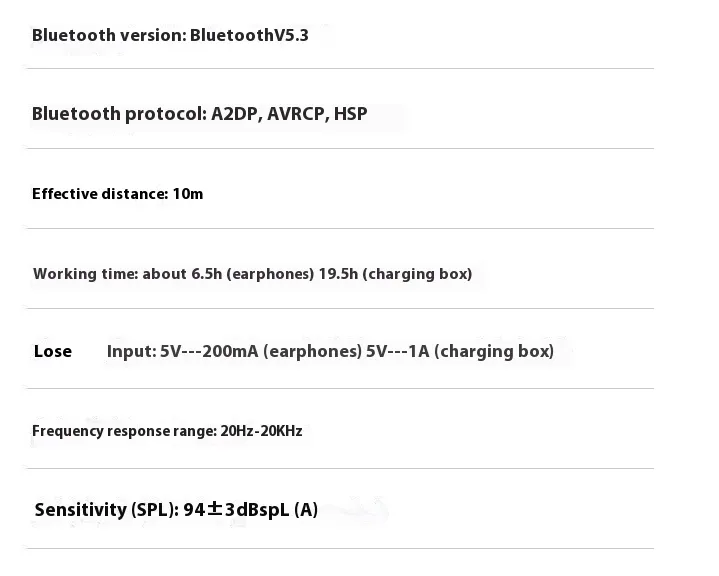Image resolution: width=719 pixels, height=576 pixels.
Task: Click the "Input:" label
Action: pos(131,351)
